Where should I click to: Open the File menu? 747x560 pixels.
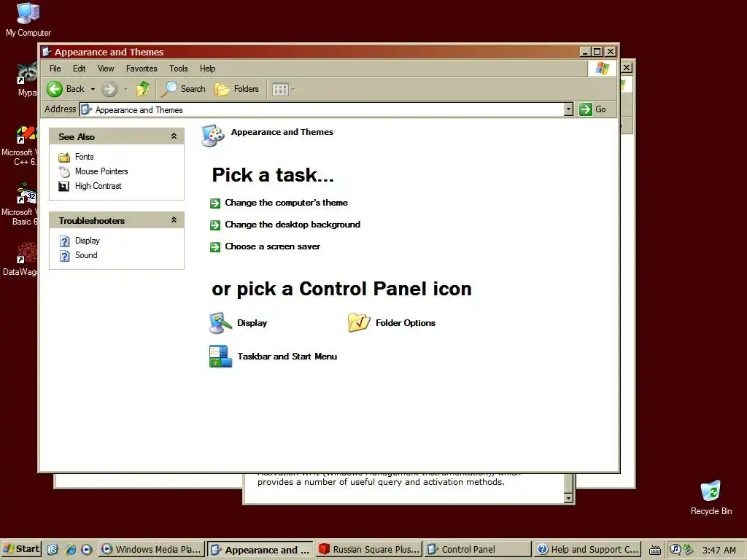click(x=55, y=69)
